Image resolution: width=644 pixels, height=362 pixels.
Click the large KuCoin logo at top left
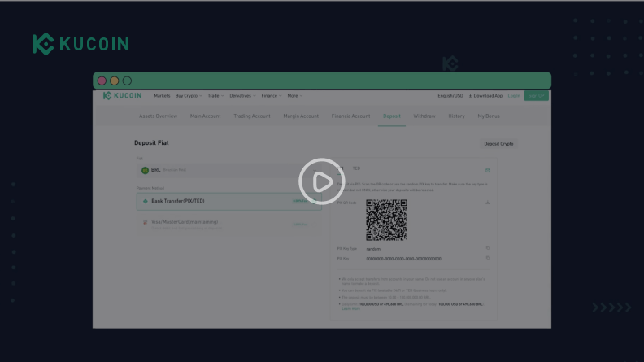tap(80, 44)
